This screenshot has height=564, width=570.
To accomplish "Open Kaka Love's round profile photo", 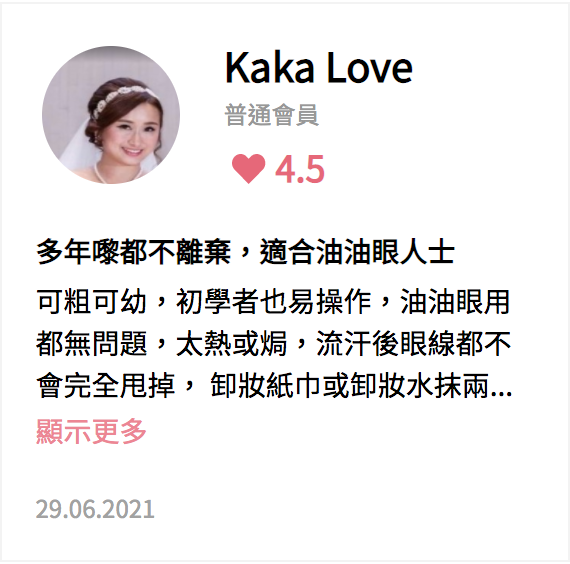I will [x=111, y=115].
